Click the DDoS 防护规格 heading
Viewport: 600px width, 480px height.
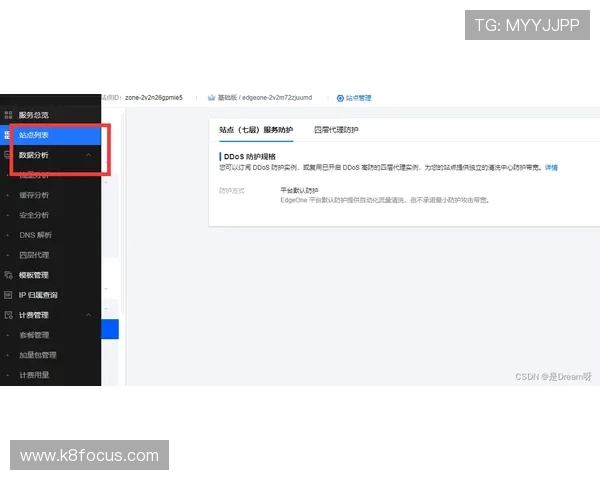click(x=249, y=157)
